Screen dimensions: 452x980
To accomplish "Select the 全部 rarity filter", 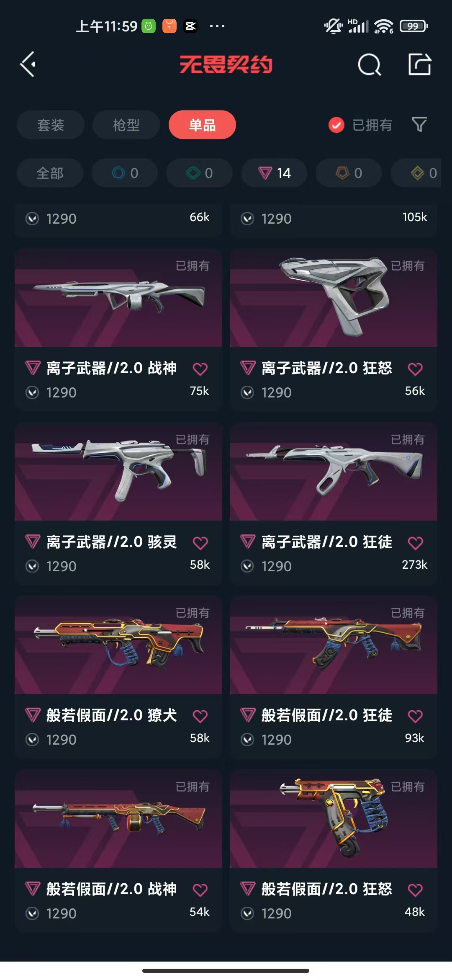I will pos(50,173).
